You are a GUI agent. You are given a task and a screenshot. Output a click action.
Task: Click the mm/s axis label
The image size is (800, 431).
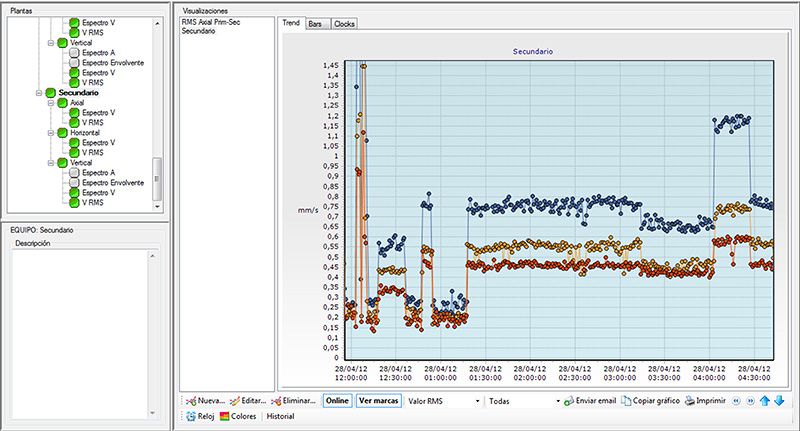pos(308,210)
